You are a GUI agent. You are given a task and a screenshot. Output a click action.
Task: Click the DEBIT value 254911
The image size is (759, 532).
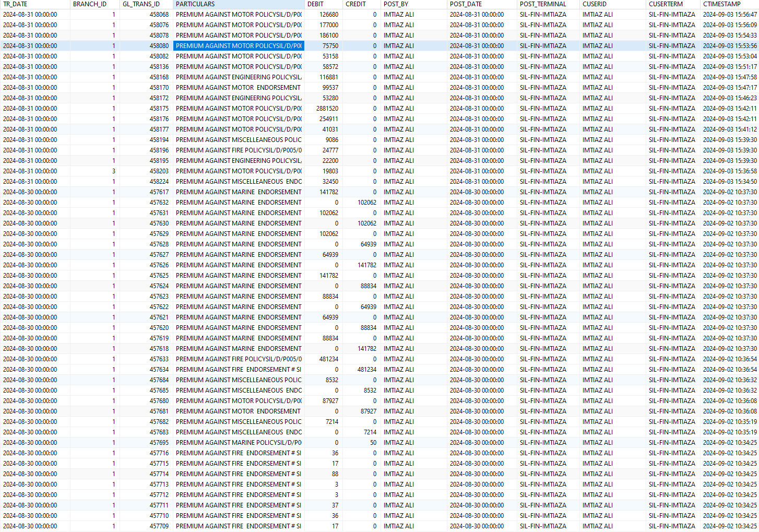coord(329,119)
